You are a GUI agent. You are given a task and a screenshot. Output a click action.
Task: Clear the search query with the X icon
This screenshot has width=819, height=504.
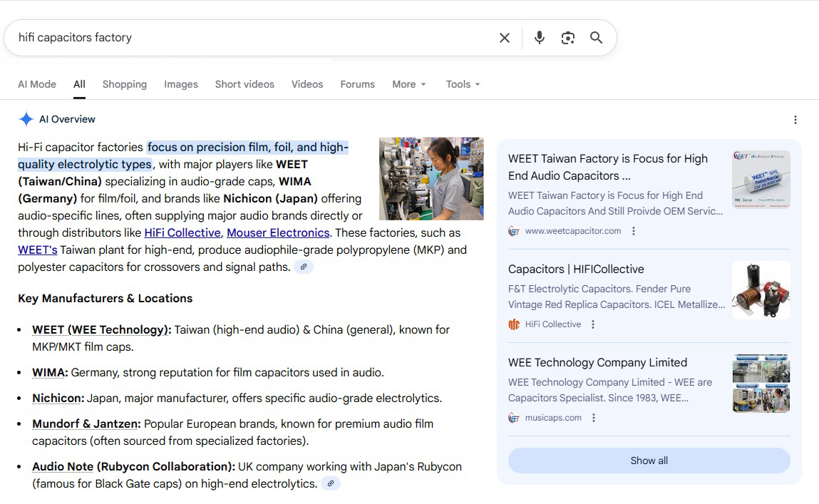[505, 37]
